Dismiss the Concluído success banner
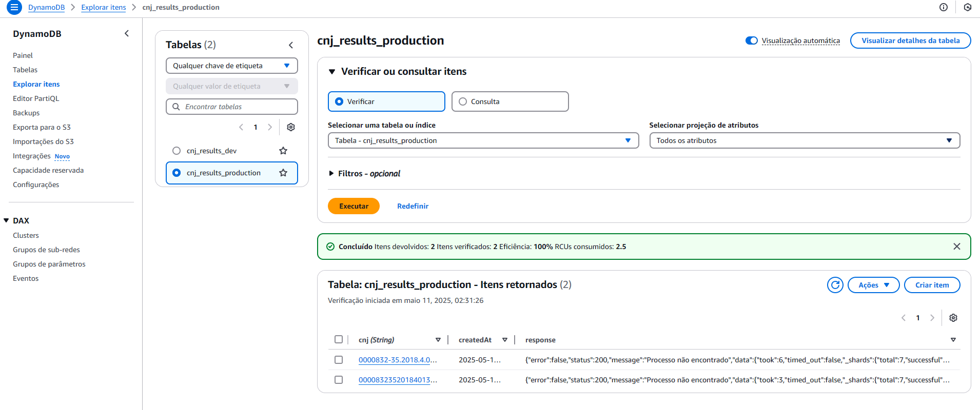The width and height of the screenshot is (980, 410). [957, 247]
